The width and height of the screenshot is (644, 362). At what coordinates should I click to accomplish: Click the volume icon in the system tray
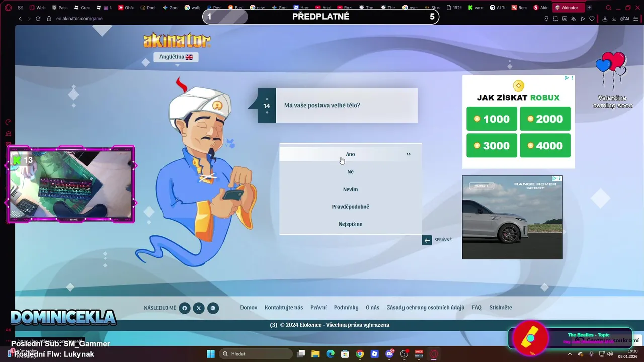[x=610, y=354]
